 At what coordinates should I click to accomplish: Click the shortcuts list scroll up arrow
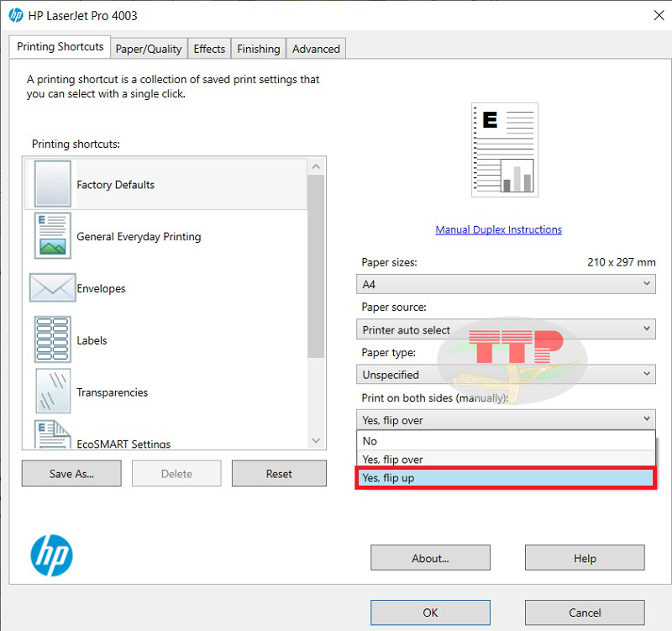[317, 166]
